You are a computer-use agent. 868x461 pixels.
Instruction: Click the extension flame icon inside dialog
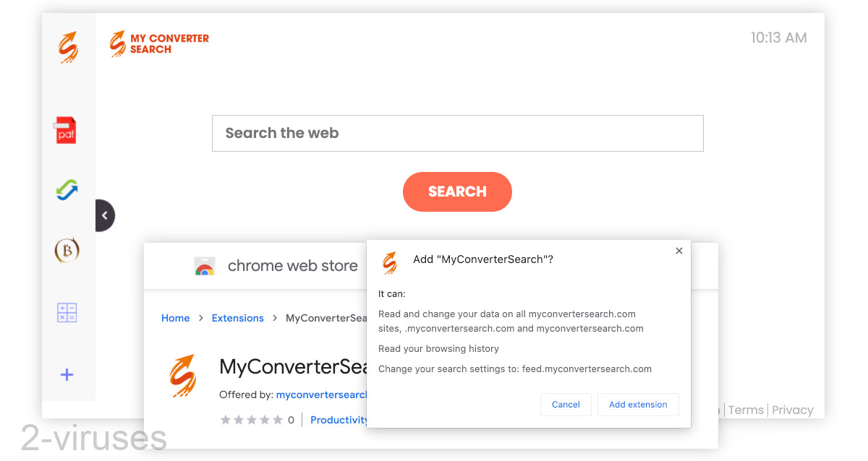click(x=389, y=263)
